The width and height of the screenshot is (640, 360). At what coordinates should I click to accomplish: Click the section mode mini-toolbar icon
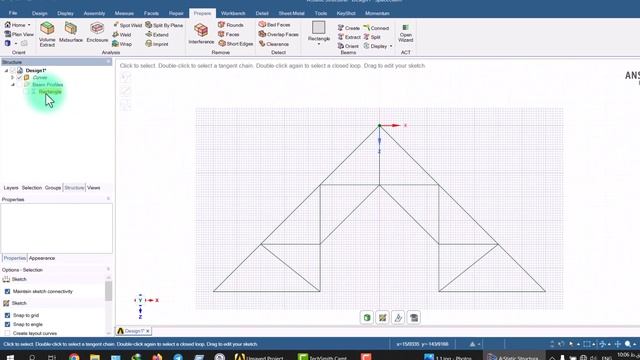(x=398, y=318)
